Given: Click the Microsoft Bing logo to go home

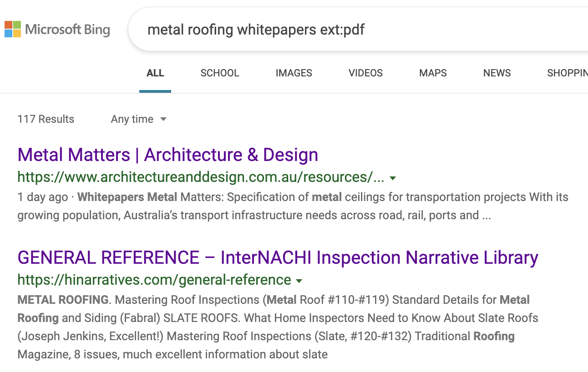Looking at the screenshot, I should pyautogui.click(x=57, y=29).
